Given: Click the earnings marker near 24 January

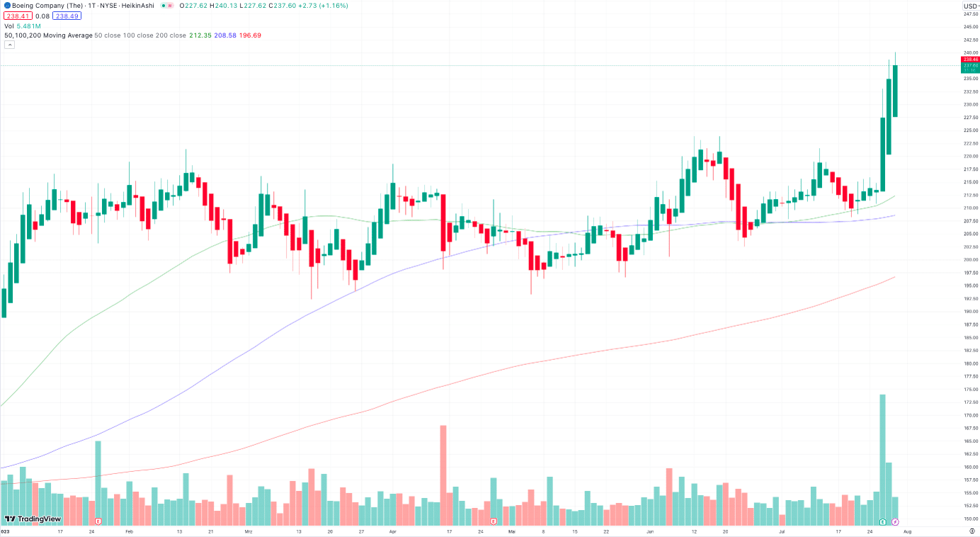Looking at the screenshot, I should click(x=98, y=521).
